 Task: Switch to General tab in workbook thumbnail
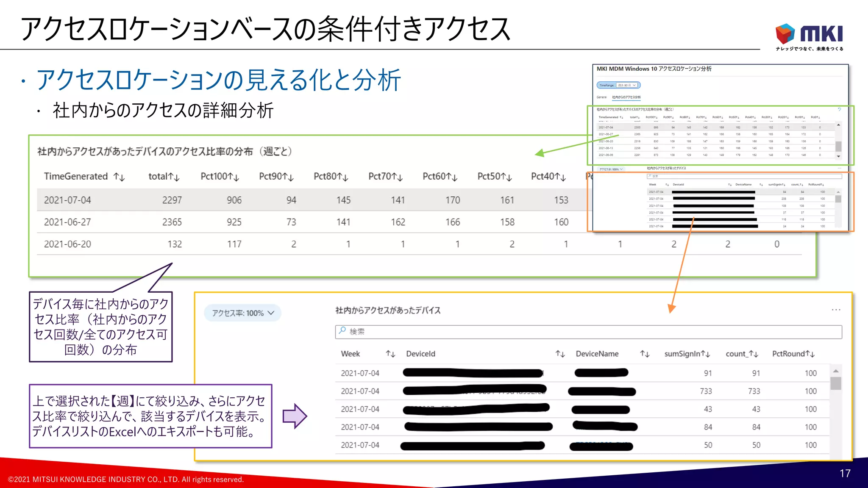point(601,97)
